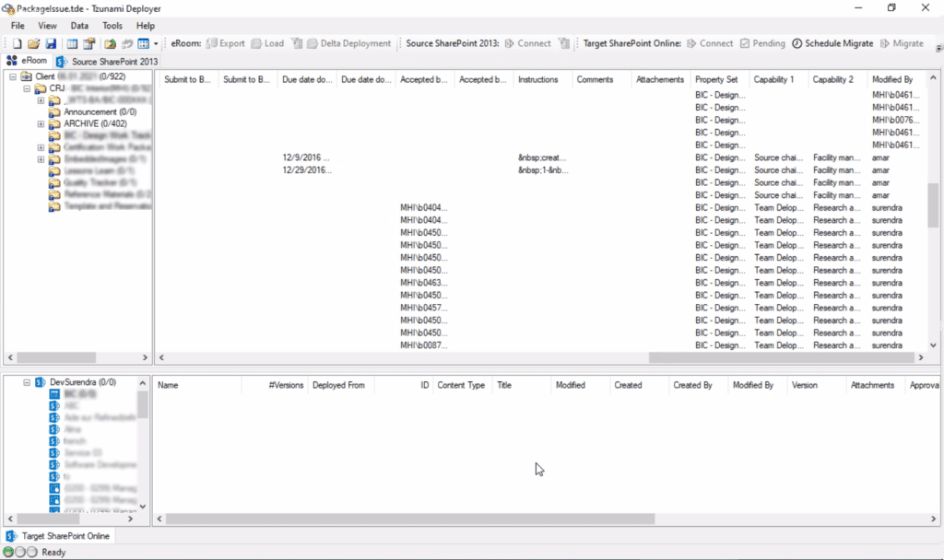Click the Deployed From column header

pyautogui.click(x=341, y=385)
